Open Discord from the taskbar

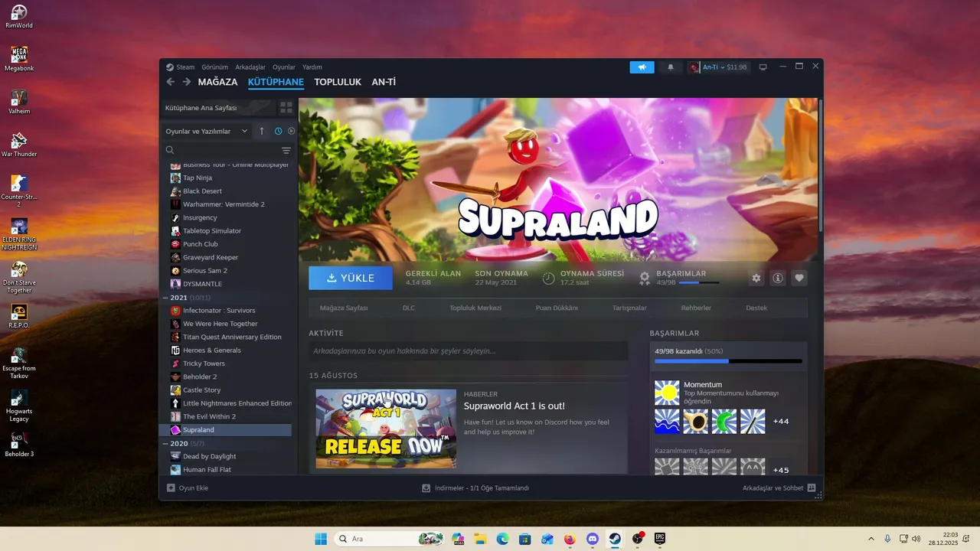pyautogui.click(x=592, y=539)
